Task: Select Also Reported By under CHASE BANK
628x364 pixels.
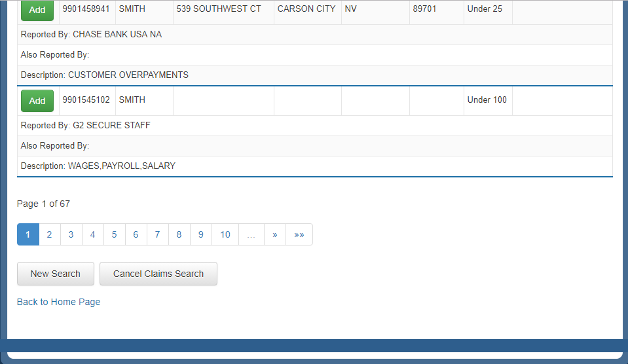Action: click(315, 55)
